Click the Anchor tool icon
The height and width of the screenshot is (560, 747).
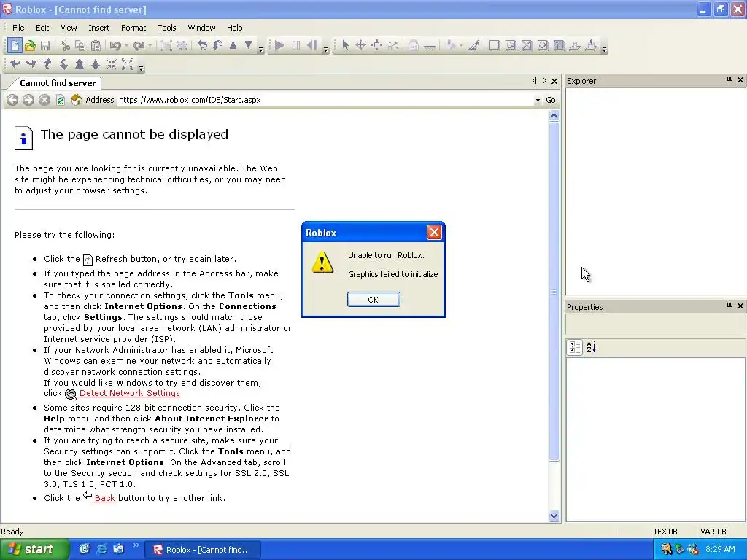pos(429,46)
